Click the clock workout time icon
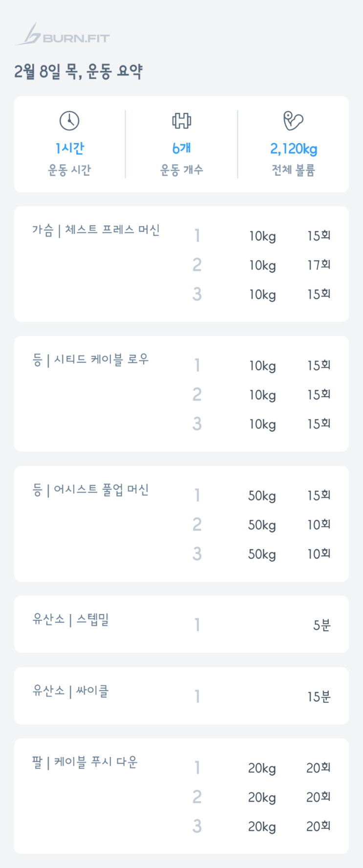Screen dimensions: 363x868 pos(69,121)
